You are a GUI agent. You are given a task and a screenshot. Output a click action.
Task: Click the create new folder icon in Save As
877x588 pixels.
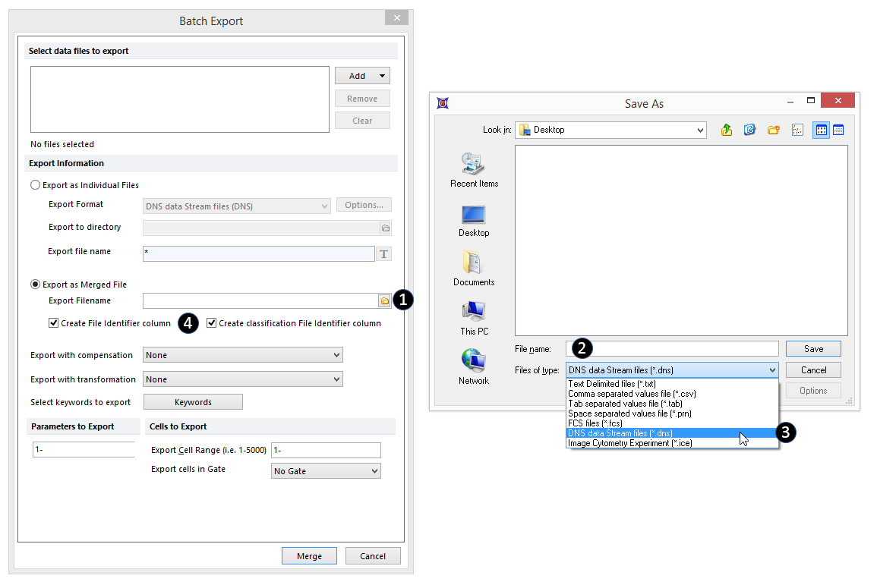pos(773,130)
